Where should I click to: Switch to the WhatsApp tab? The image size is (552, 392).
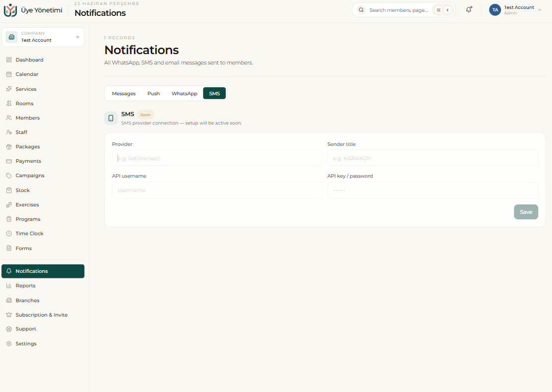pos(184,94)
